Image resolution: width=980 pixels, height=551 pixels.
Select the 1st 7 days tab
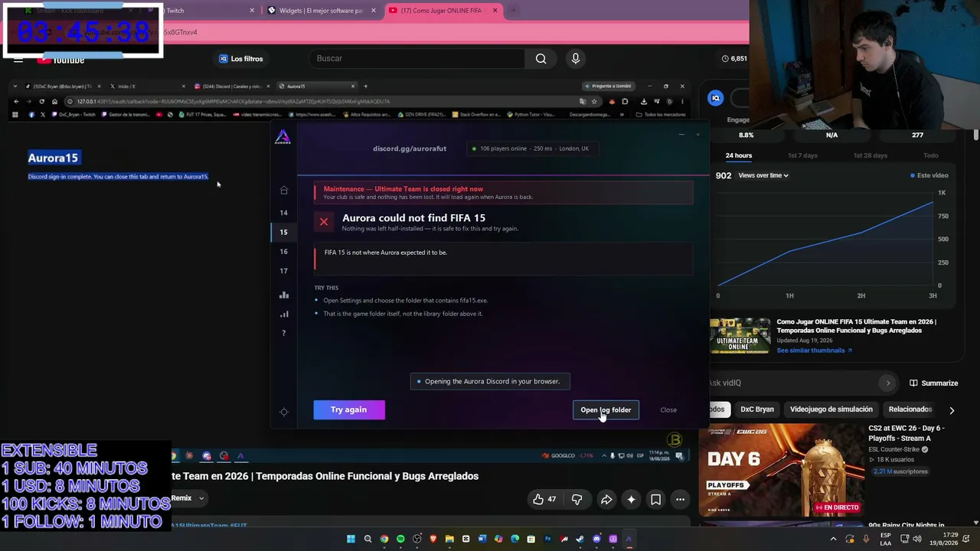point(803,155)
